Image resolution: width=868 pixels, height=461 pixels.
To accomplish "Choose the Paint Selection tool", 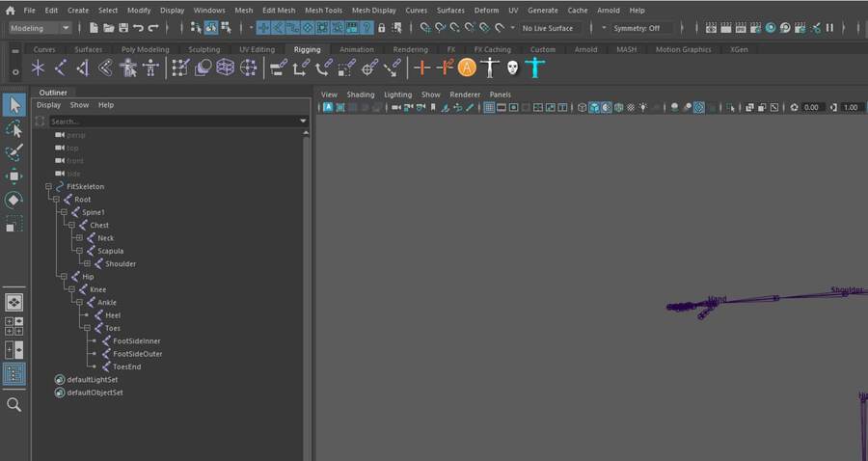I will click(14, 152).
